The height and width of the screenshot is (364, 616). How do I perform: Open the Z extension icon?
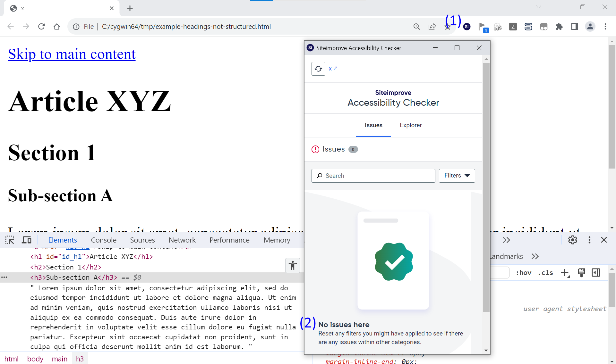point(513,27)
